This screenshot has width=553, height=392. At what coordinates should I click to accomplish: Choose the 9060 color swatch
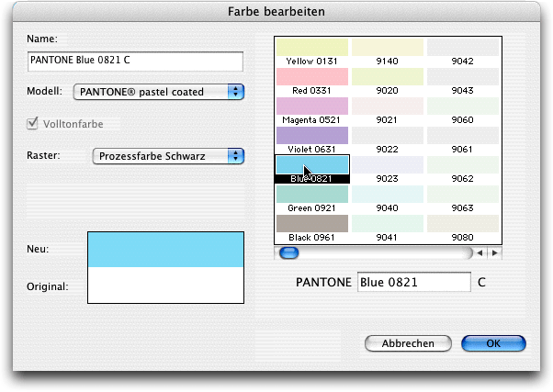click(x=463, y=106)
